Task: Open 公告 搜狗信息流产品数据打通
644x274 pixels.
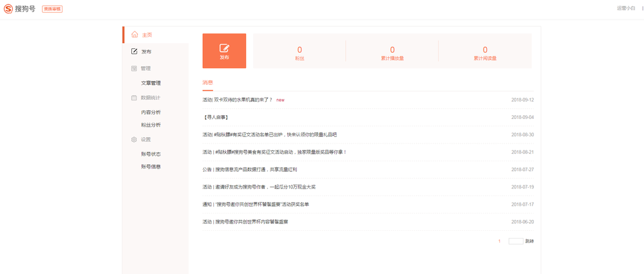Action: point(249,169)
